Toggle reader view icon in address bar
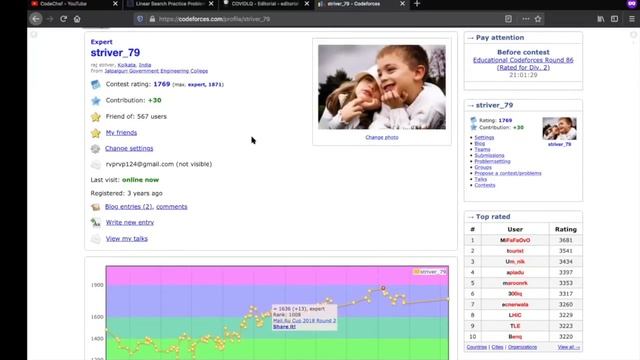640x360 pixels. 508,19
